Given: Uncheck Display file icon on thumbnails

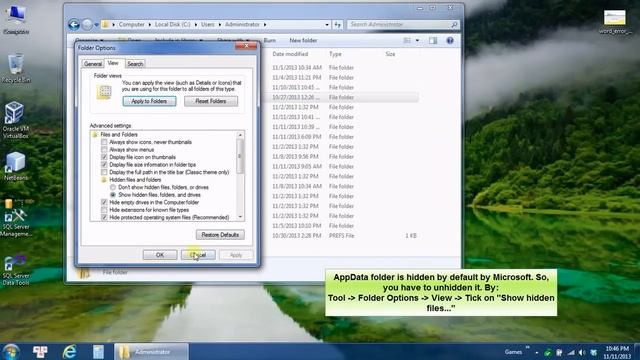Looking at the screenshot, I should (104, 157).
